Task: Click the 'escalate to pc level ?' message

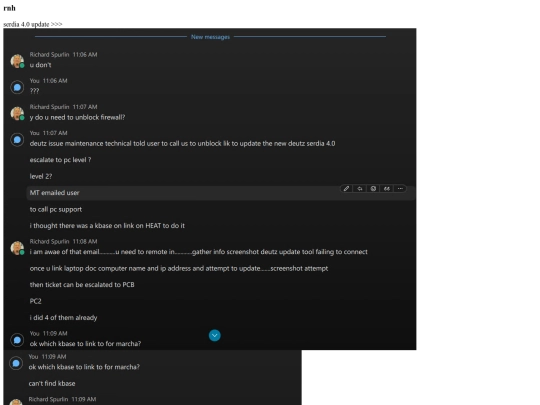Action: coord(60,160)
